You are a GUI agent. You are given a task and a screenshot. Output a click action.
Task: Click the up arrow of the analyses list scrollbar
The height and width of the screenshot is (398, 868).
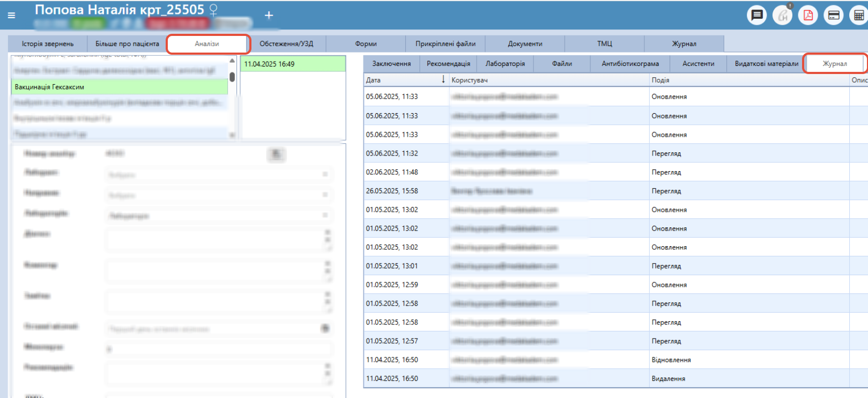coord(232,61)
